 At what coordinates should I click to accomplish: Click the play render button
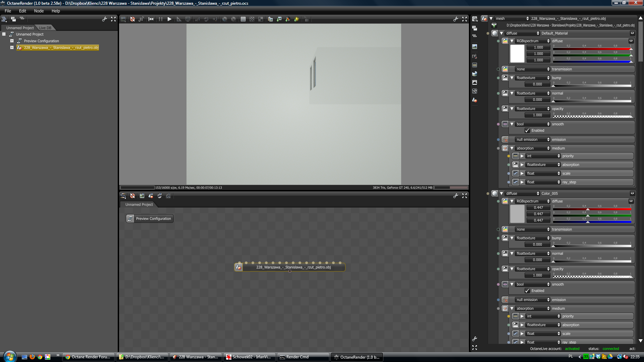pos(169,19)
